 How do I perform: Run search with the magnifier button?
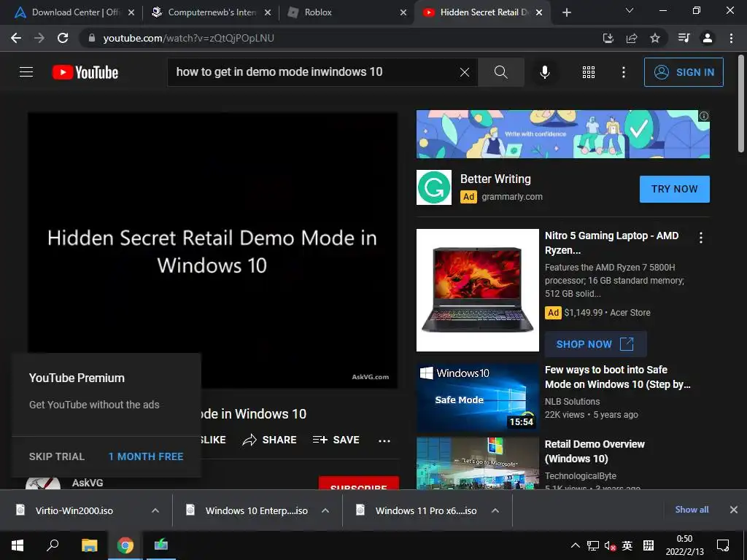click(x=500, y=72)
